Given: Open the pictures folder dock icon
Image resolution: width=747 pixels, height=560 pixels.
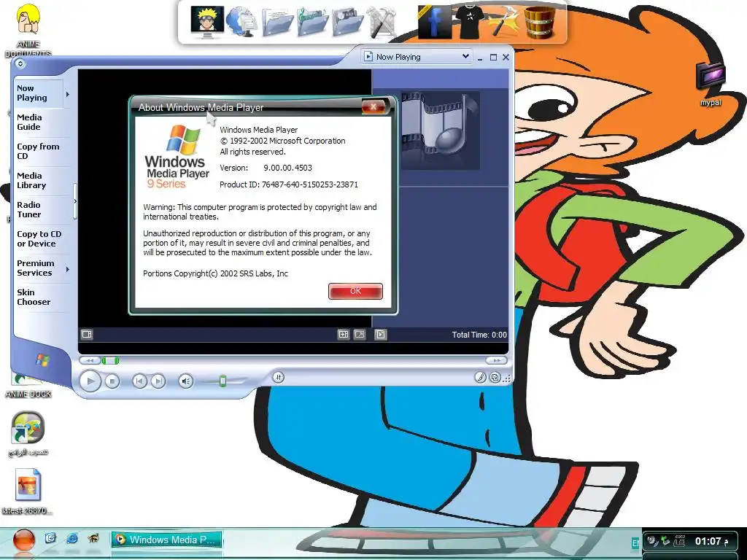Looking at the screenshot, I should pos(348,22).
